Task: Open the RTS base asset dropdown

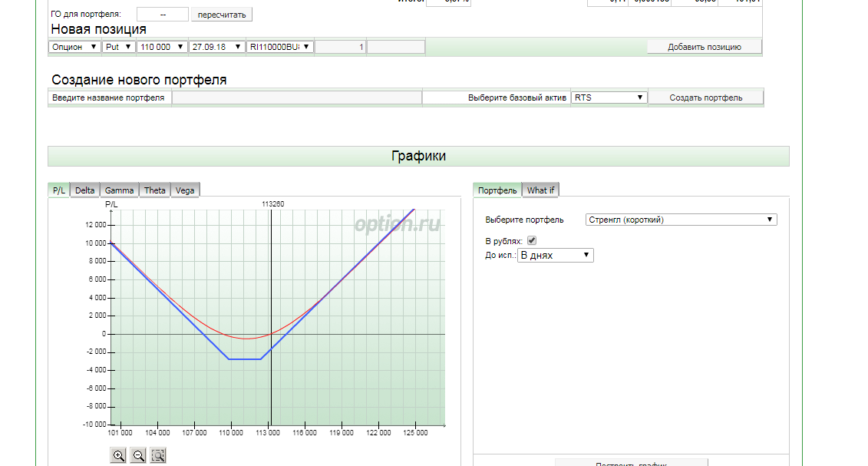Action: 609,97
